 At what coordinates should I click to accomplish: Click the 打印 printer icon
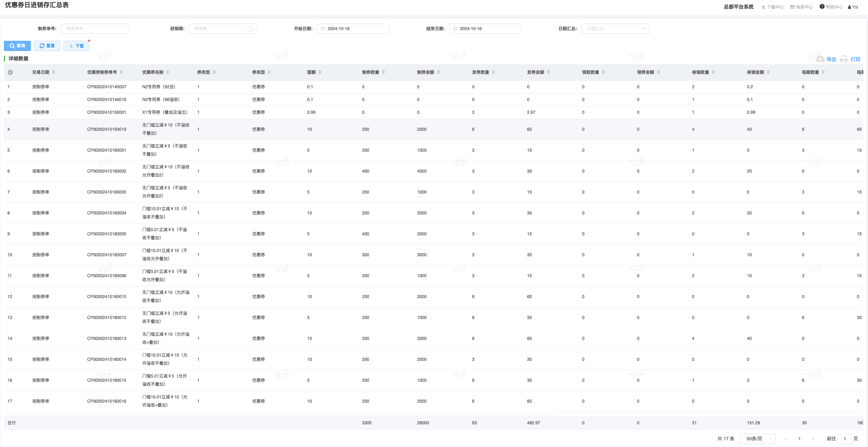point(844,59)
